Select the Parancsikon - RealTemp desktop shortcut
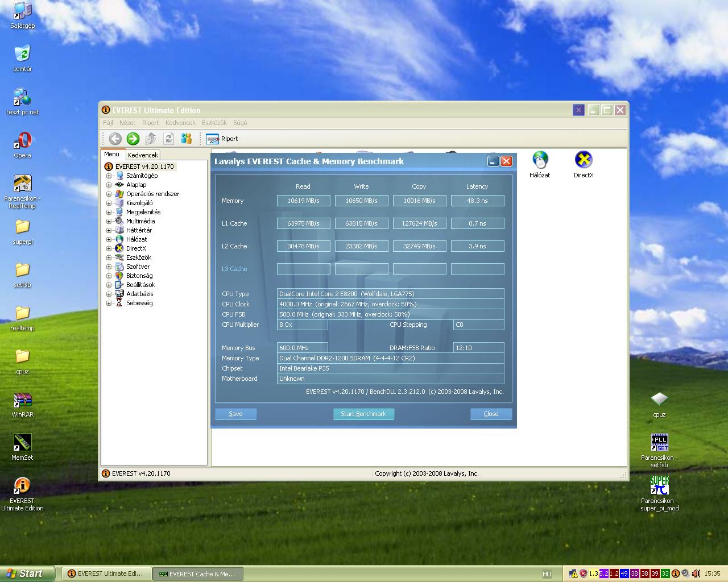This screenshot has width=728, height=582. pos(22,192)
